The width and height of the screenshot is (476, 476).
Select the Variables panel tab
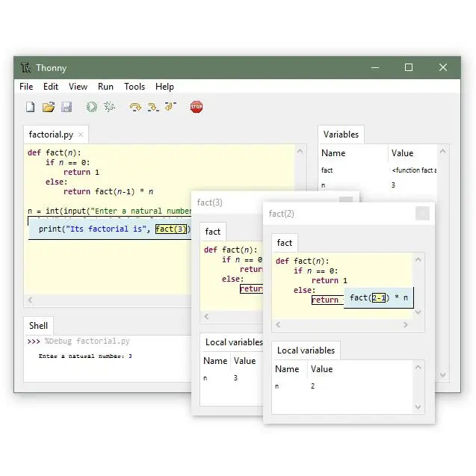coord(341,135)
